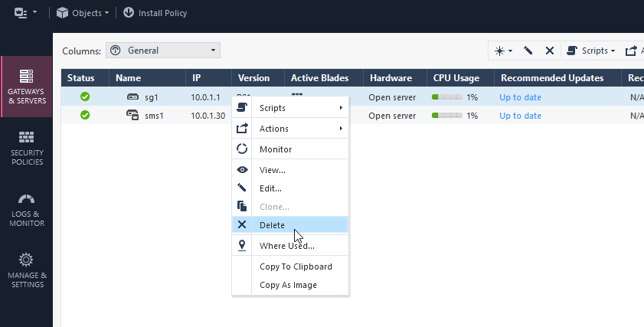The height and width of the screenshot is (327, 644).
Task: Click the sms1 CPU usage bar
Action: tap(447, 116)
